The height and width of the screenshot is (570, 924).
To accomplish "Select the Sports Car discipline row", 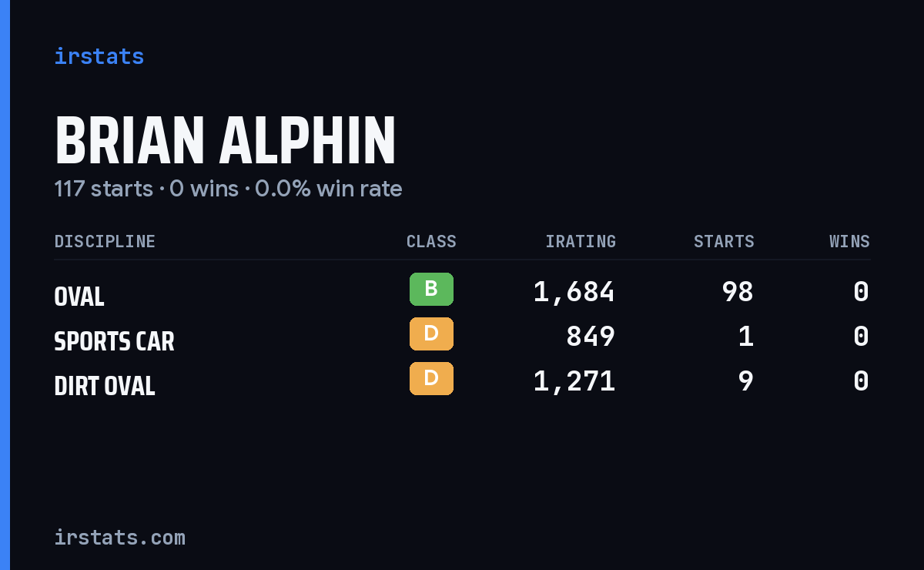I will coord(462,337).
